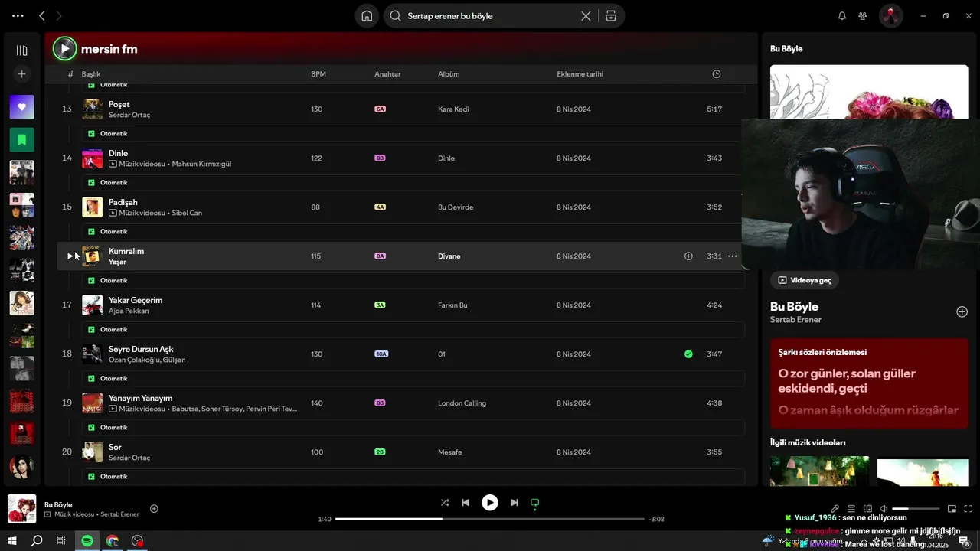Open the miniplayer icon
Viewport: 980px width, 551px height.
[x=952, y=509]
